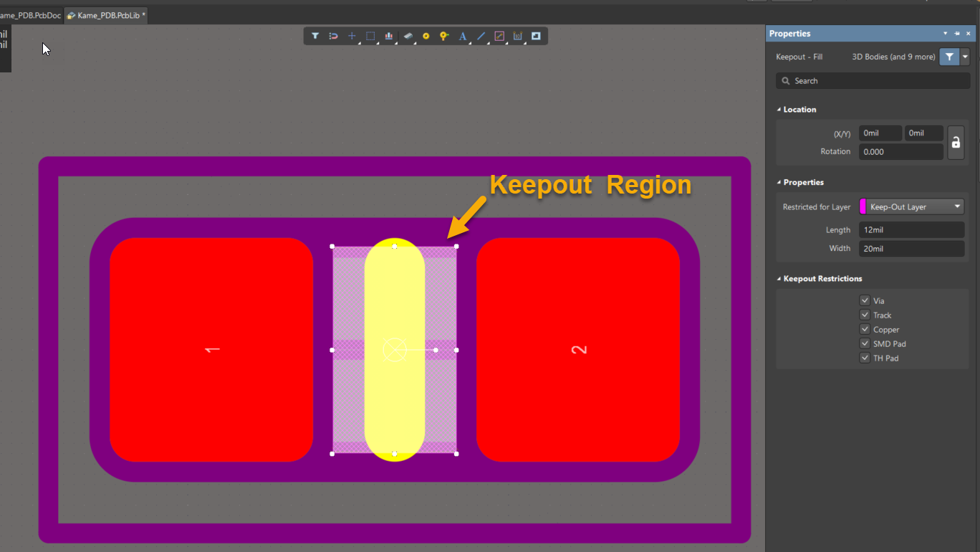The image size is (980, 552).
Task: Switch to the Kame_PDB.PcbDoc tab
Action: coord(30,15)
